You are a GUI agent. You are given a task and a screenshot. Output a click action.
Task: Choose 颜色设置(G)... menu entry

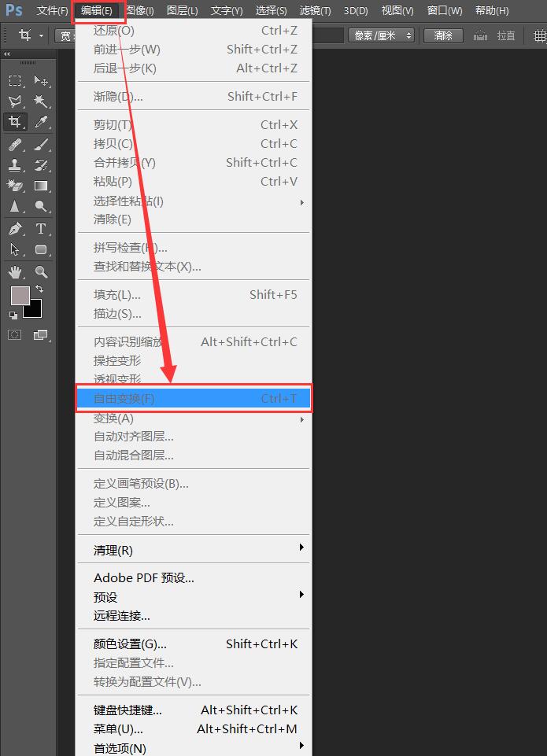pos(194,644)
